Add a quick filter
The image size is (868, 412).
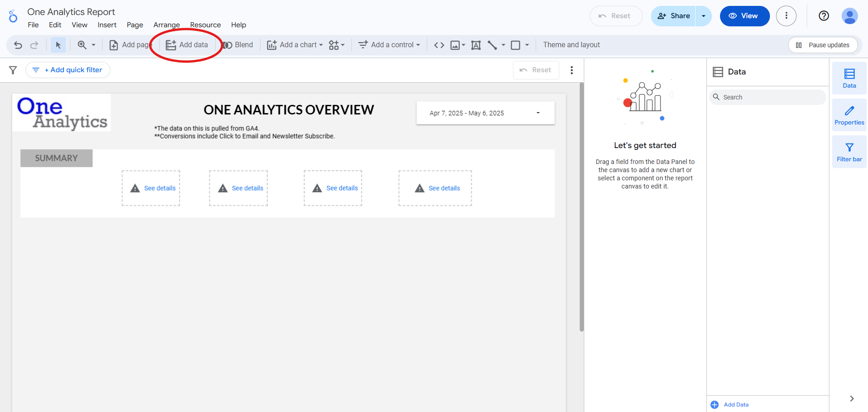pos(68,70)
